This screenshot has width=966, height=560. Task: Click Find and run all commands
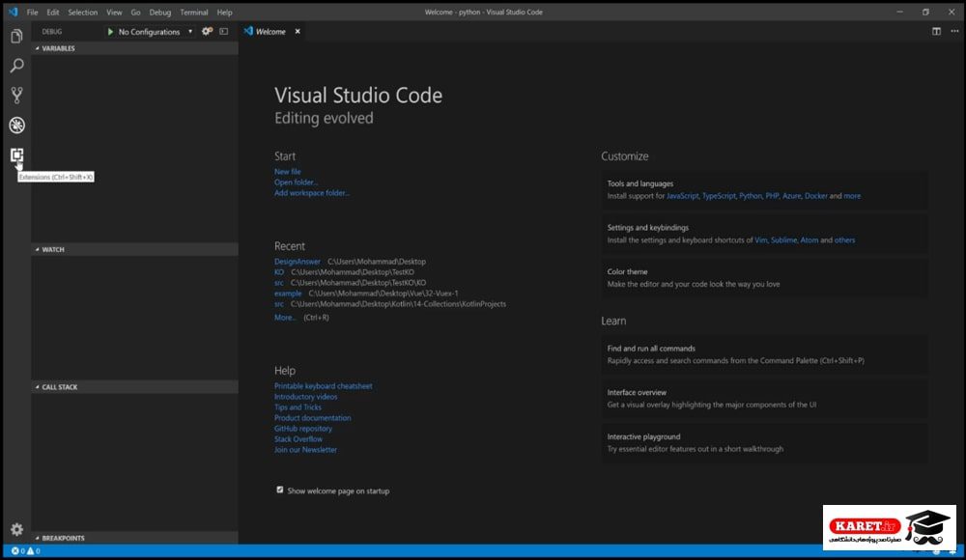pos(764,354)
